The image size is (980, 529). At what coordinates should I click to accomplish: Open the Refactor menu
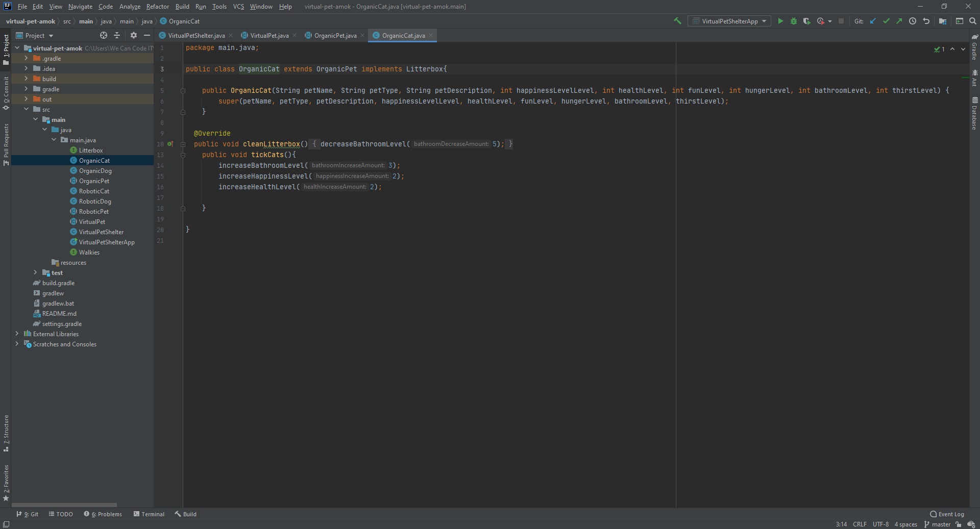pyautogui.click(x=157, y=7)
